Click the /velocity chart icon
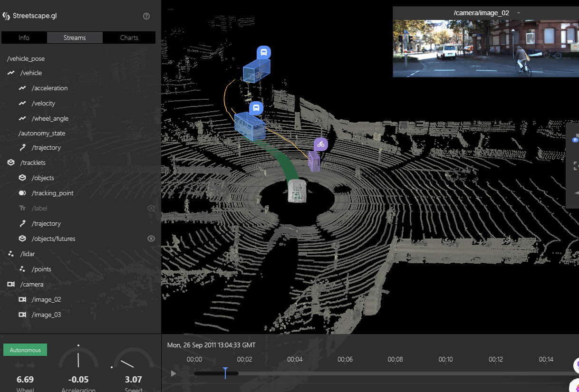The height and width of the screenshot is (392, 579). (22, 104)
